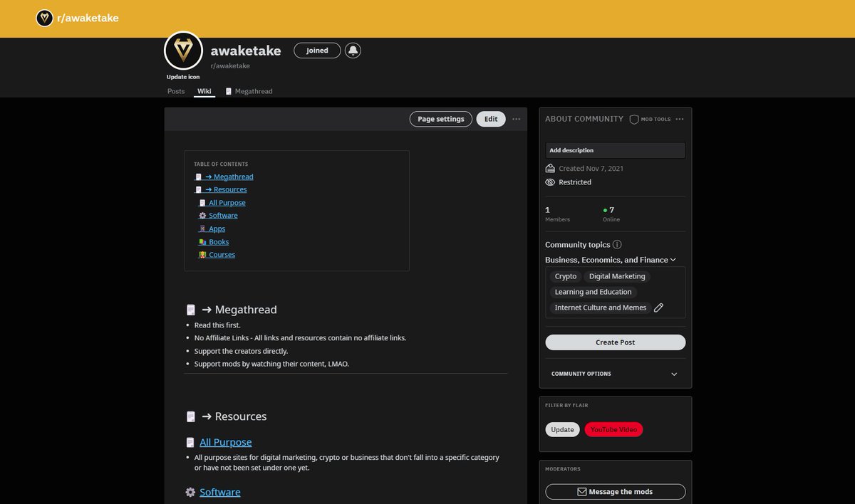Select the Learning and Education topic tag
Viewport: 855px width, 504px height.
[593, 292]
